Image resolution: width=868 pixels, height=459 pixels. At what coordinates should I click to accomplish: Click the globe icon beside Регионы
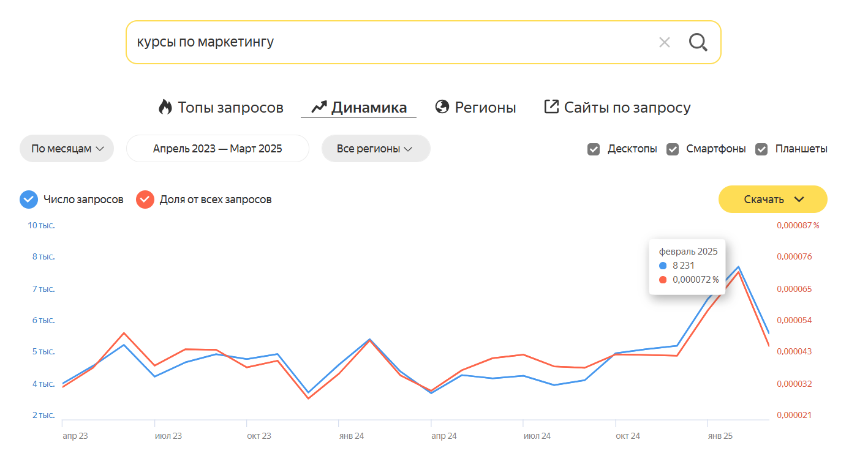[442, 107]
